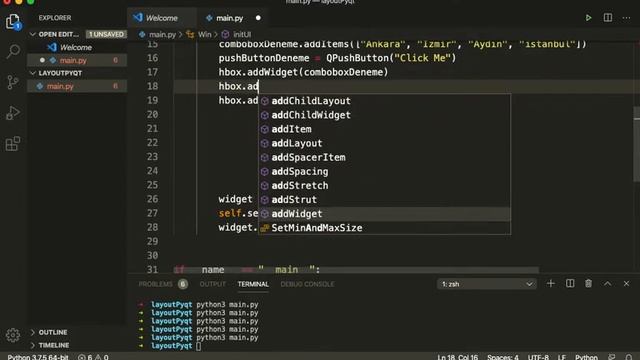The image size is (640, 360).
Task: Choose addItem from autocomplete list
Action: pos(384,129)
